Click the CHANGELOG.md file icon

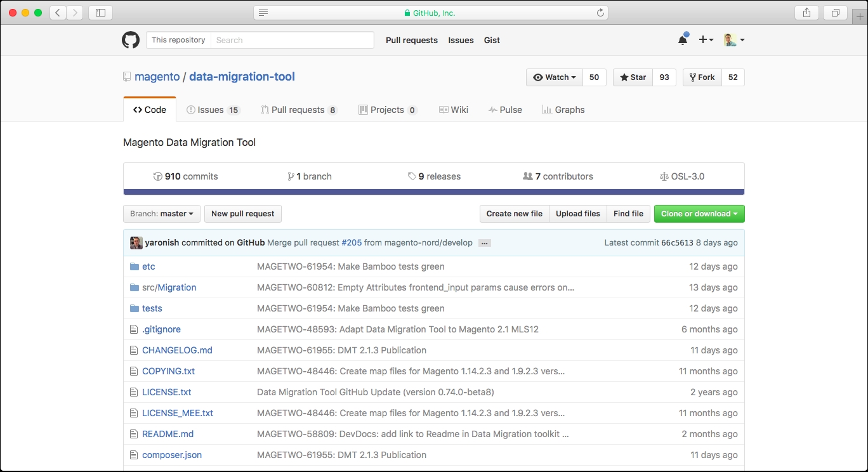pos(134,350)
